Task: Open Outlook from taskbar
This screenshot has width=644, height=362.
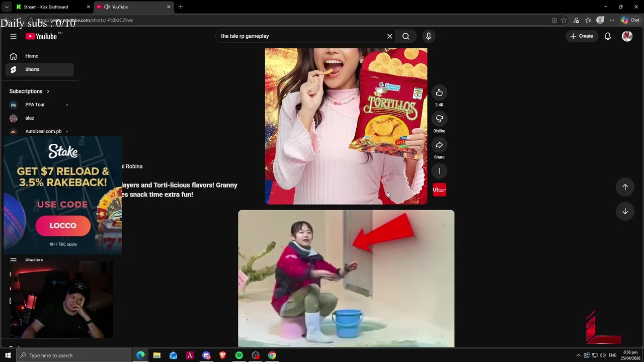Action: pos(173,355)
